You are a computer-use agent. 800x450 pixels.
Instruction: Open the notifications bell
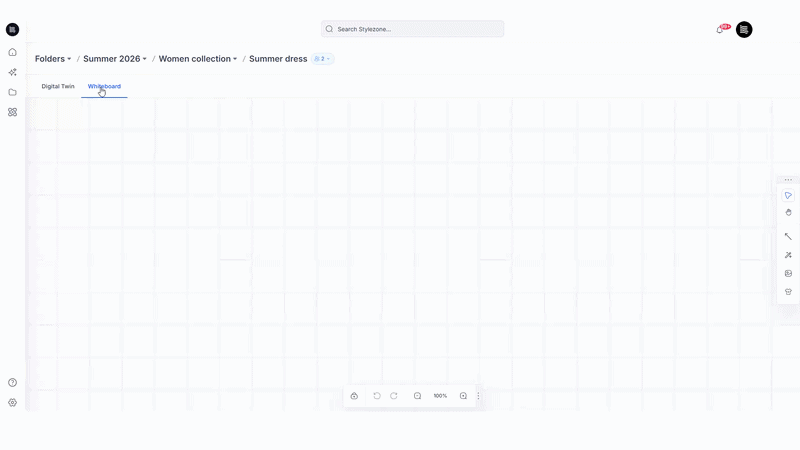[x=719, y=30]
